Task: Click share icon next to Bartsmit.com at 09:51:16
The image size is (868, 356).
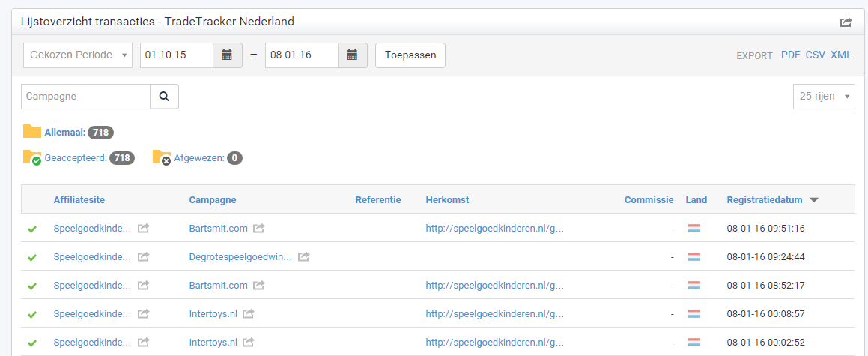Action: pos(258,228)
